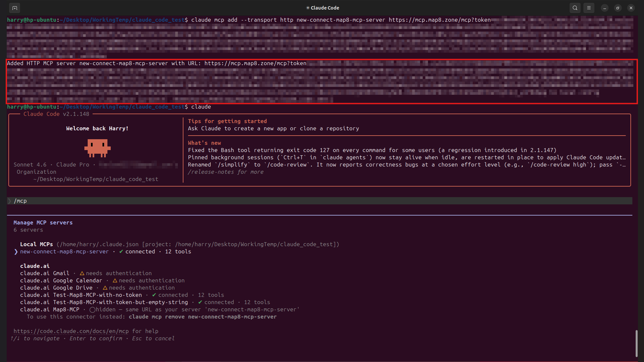The height and width of the screenshot is (362, 644).
Task: Click the 'Local MCPs' section label
Action: pyautogui.click(x=37, y=244)
